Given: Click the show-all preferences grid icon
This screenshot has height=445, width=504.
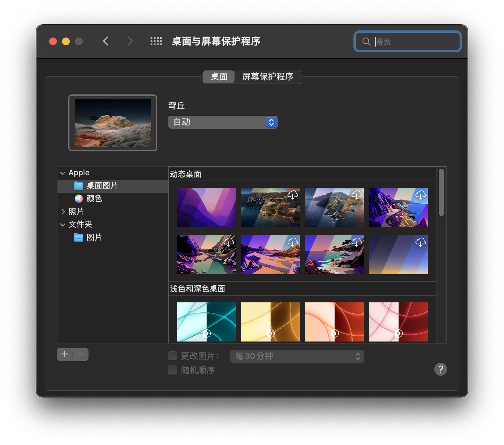Looking at the screenshot, I should pyautogui.click(x=156, y=41).
